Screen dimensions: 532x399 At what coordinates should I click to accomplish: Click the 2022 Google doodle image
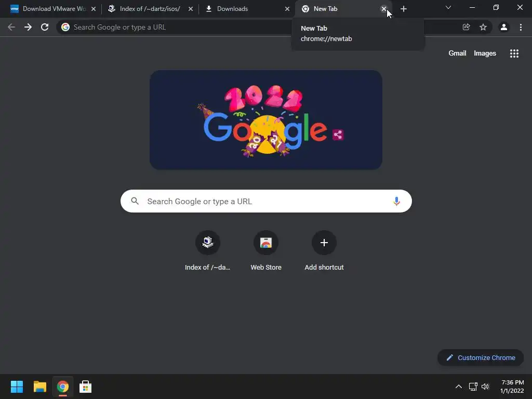coord(265,120)
